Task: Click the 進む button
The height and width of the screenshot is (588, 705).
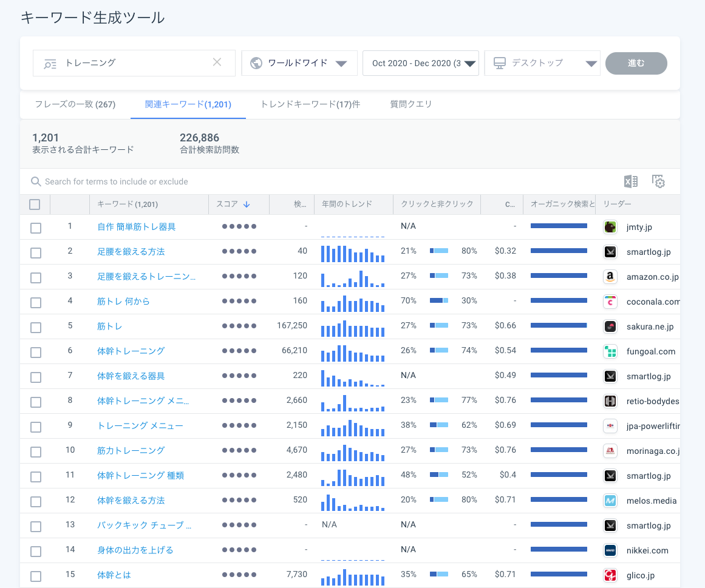Action: pyautogui.click(x=636, y=63)
